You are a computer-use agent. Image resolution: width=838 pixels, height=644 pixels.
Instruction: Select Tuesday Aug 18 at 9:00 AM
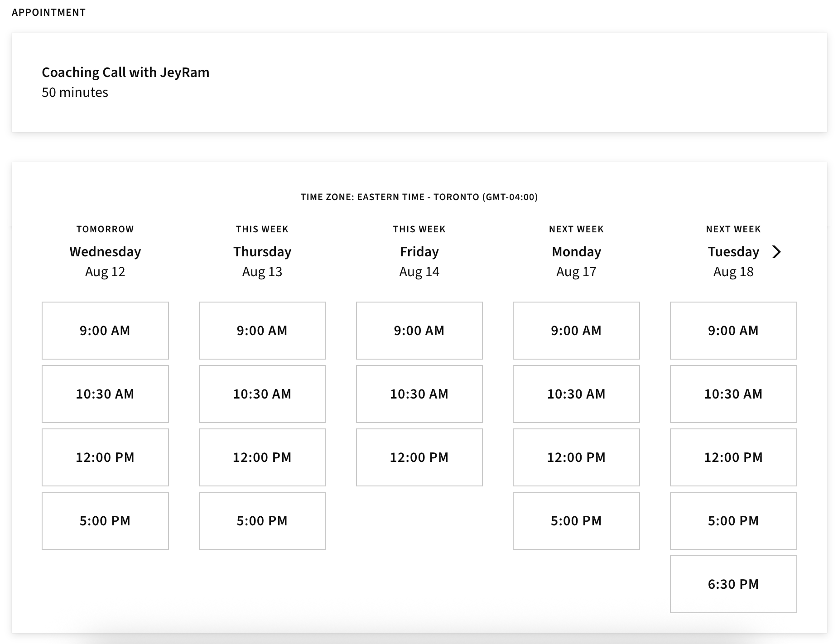733,331
